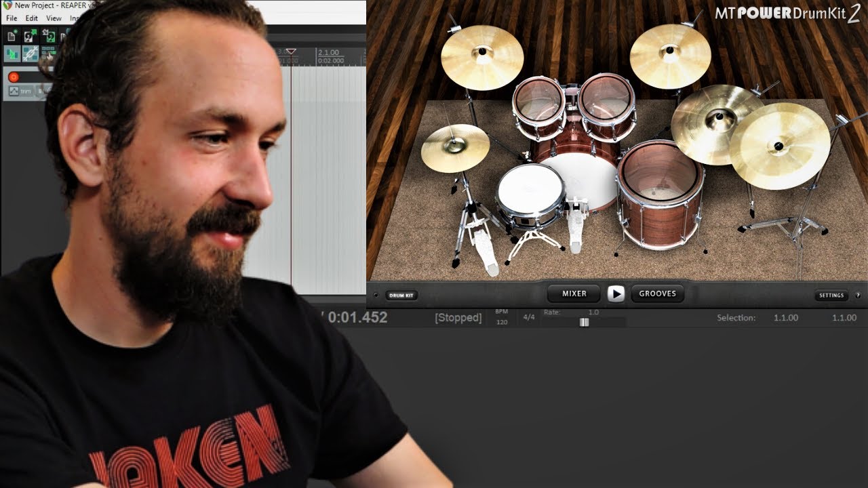Click the 0:01.452 time display

[x=357, y=317]
